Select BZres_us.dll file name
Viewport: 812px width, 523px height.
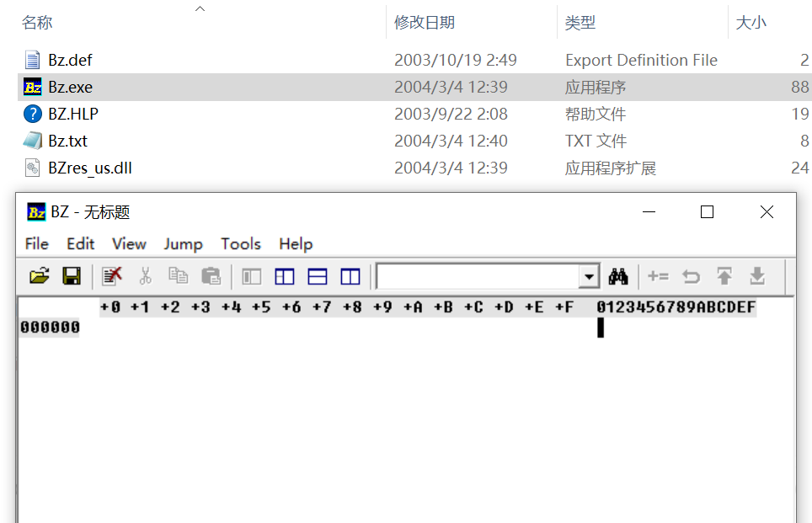pyautogui.click(x=90, y=168)
